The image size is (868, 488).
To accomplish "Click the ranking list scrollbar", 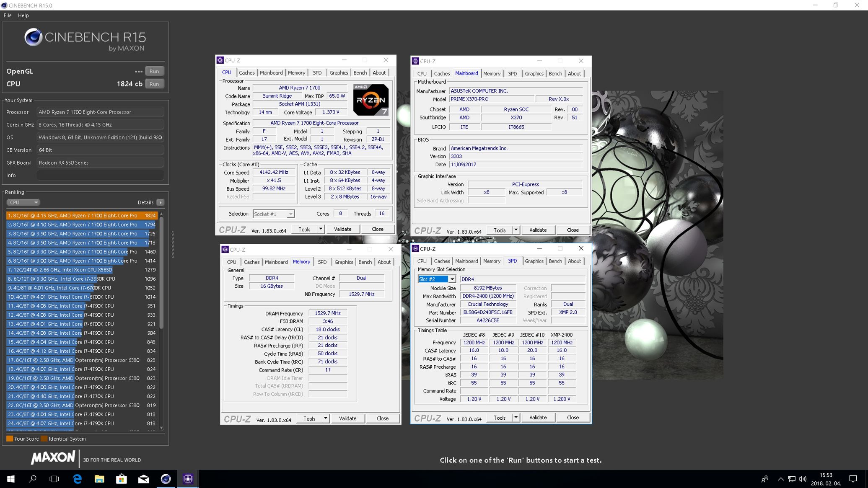I will tap(161, 272).
